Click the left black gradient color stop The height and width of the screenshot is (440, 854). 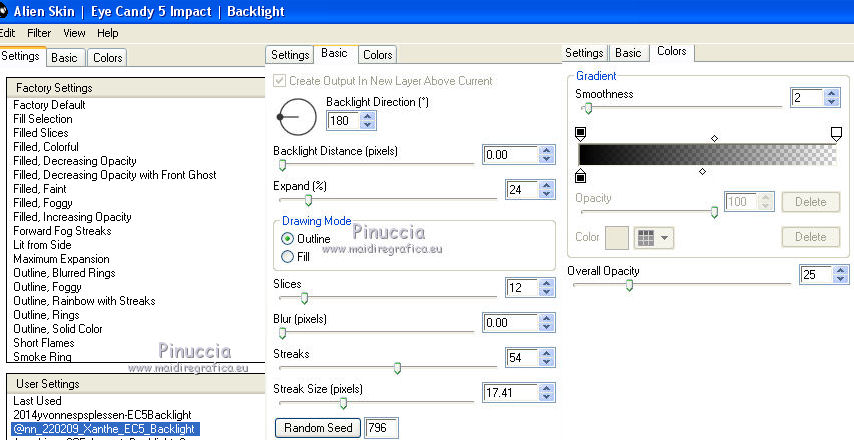(581, 133)
